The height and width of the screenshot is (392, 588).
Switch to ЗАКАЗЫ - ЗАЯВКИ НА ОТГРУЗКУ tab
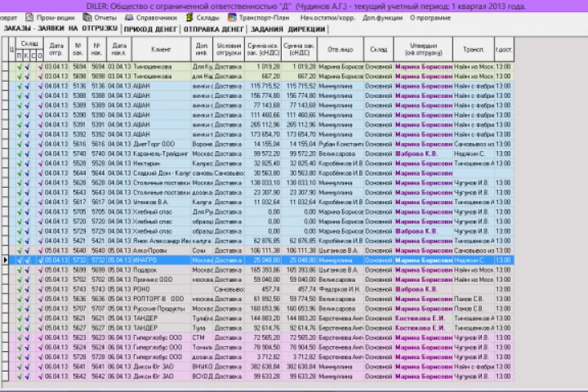click(x=60, y=29)
